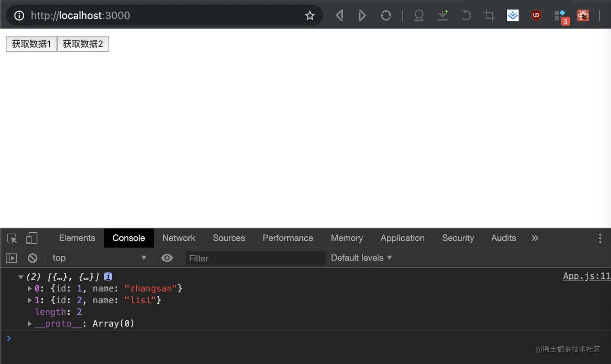
Task: Show more DevTools tabs
Action: [x=535, y=238]
